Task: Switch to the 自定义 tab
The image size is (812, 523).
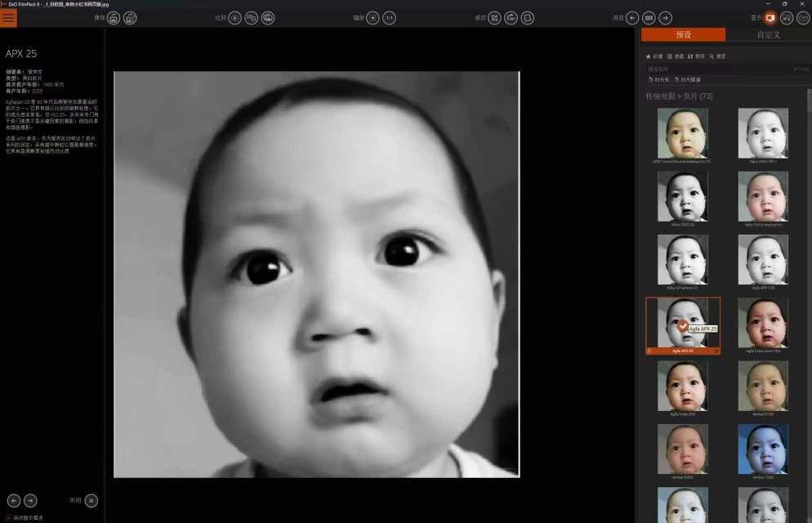Action: pyautogui.click(x=768, y=34)
